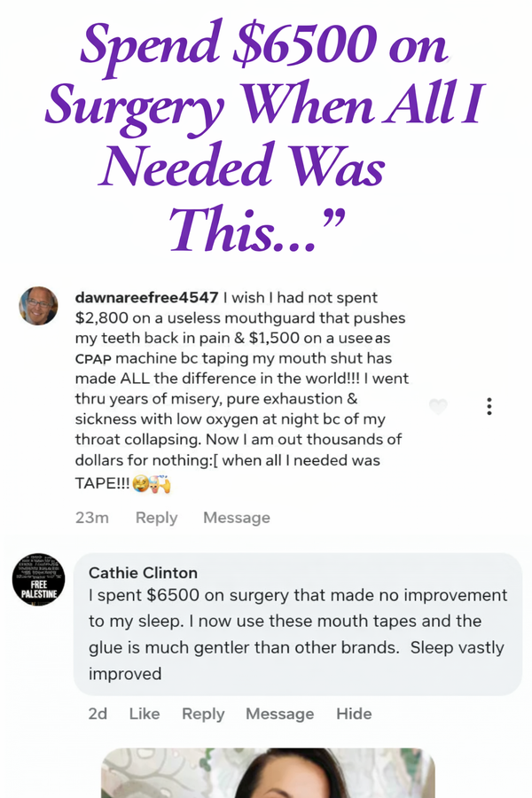This screenshot has height=798, width=532.
Task: Message dawnareefree4547 from the comment
Action: pyautogui.click(x=236, y=518)
